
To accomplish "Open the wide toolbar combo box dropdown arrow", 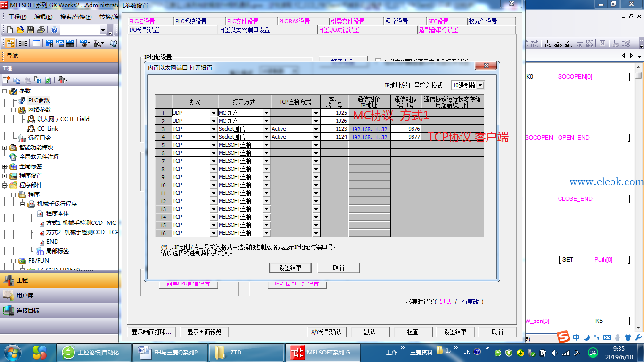I will [103, 30].
